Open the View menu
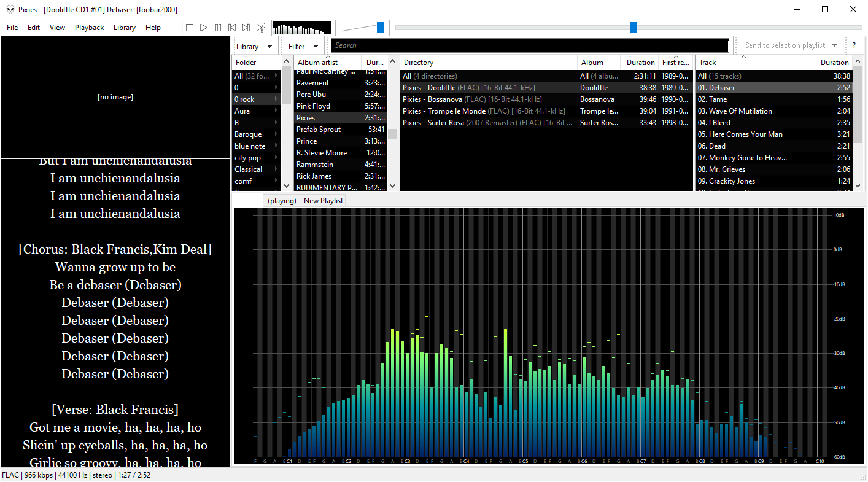This screenshot has width=868, height=482. (x=57, y=28)
